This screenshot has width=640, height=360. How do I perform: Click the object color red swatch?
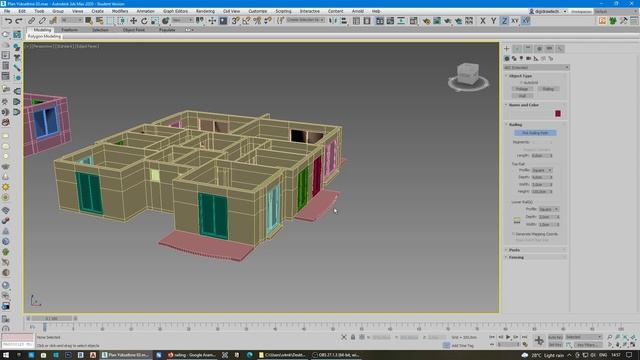point(558,113)
